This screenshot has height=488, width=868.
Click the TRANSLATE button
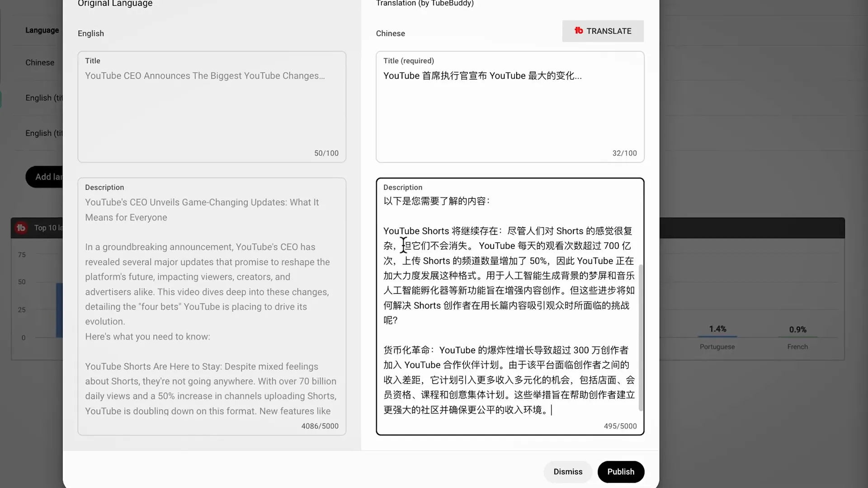pos(603,31)
